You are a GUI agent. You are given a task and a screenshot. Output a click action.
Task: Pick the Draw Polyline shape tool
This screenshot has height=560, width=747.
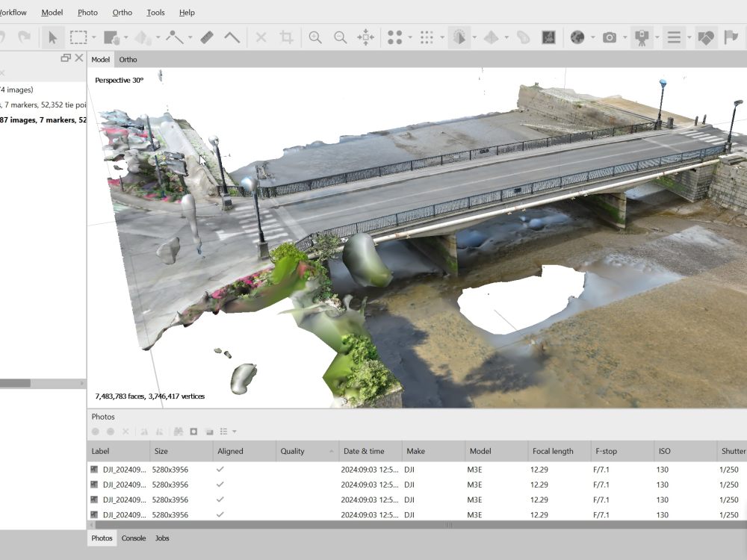click(x=175, y=37)
